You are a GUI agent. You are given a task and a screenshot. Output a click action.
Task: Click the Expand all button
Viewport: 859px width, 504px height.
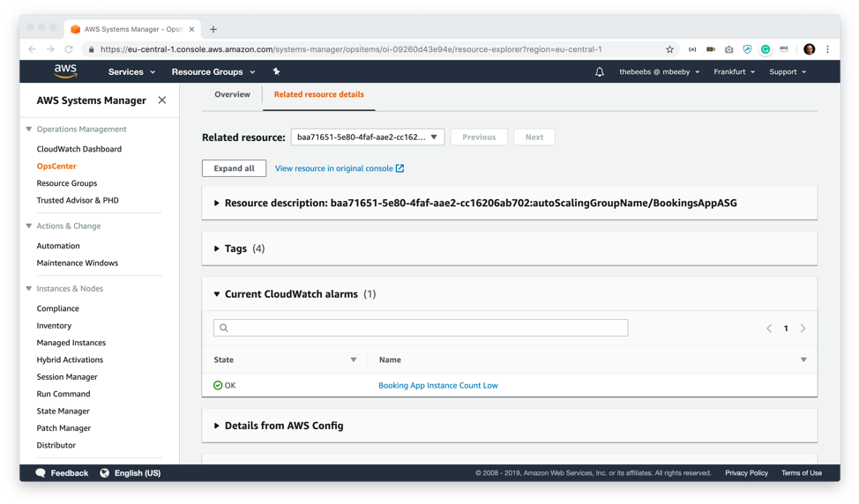click(234, 168)
